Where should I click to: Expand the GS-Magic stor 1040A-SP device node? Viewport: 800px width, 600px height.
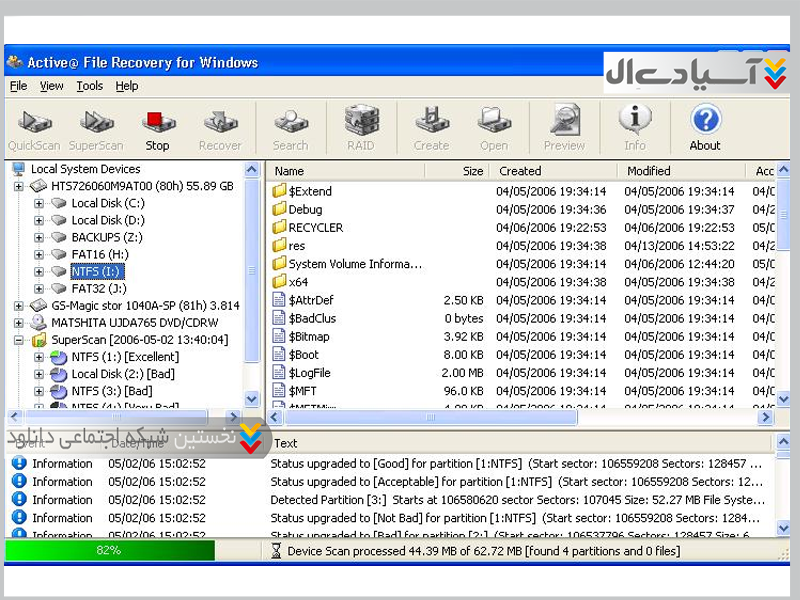[19, 305]
